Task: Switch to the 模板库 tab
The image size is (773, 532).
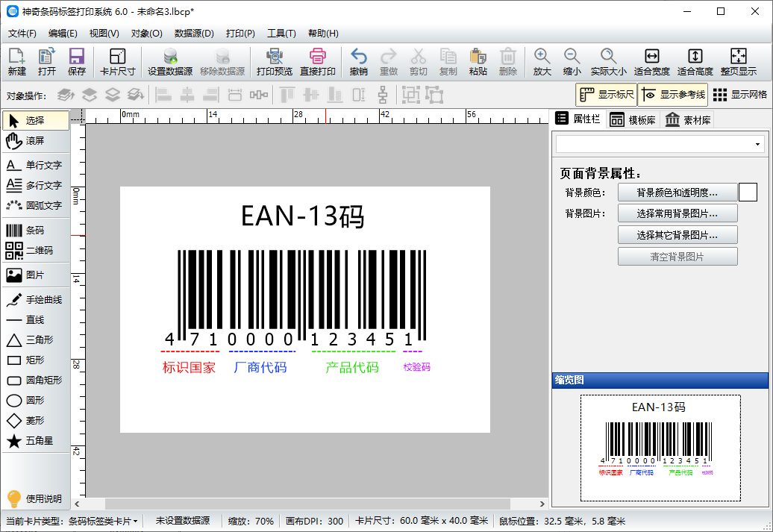Action: [633, 120]
